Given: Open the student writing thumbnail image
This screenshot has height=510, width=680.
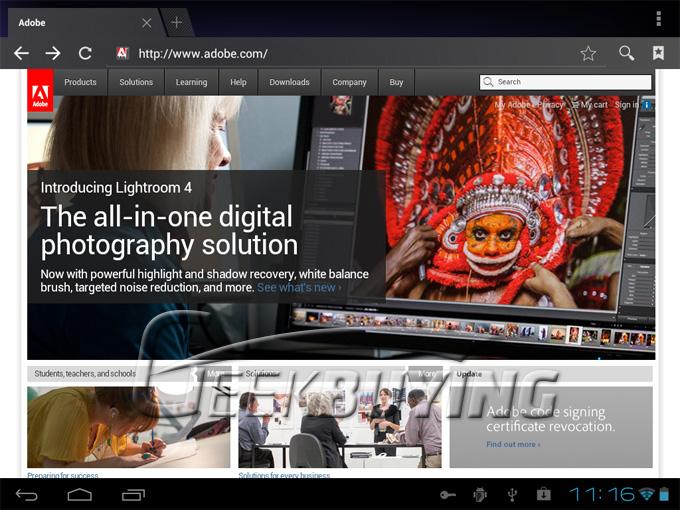Looking at the screenshot, I should pyautogui.click(x=128, y=427).
